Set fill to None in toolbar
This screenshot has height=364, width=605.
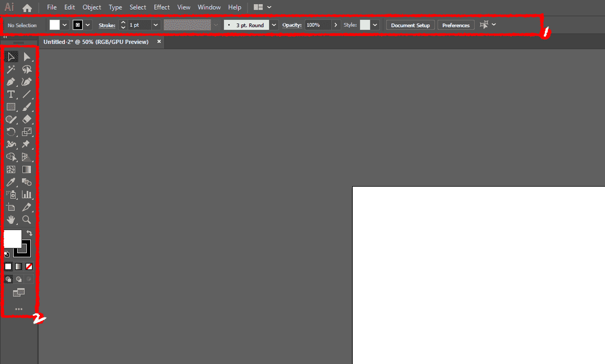click(x=29, y=266)
